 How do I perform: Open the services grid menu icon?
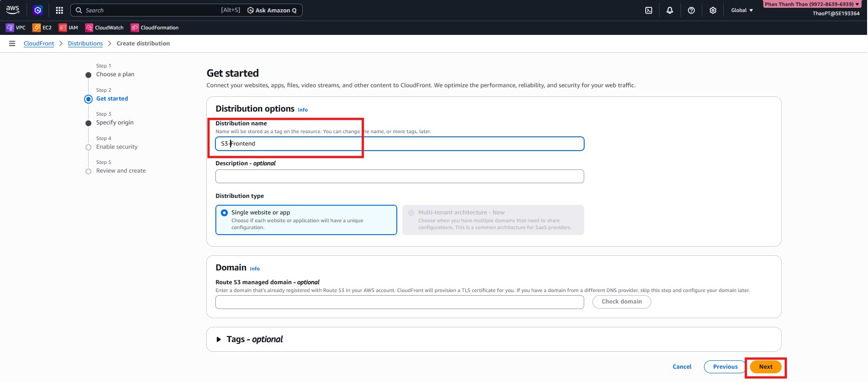click(59, 10)
